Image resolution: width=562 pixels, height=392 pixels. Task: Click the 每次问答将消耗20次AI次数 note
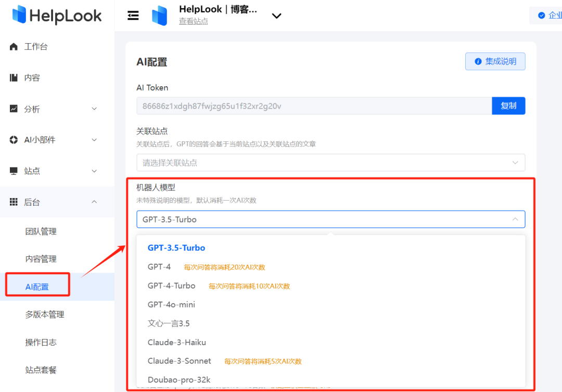224,267
